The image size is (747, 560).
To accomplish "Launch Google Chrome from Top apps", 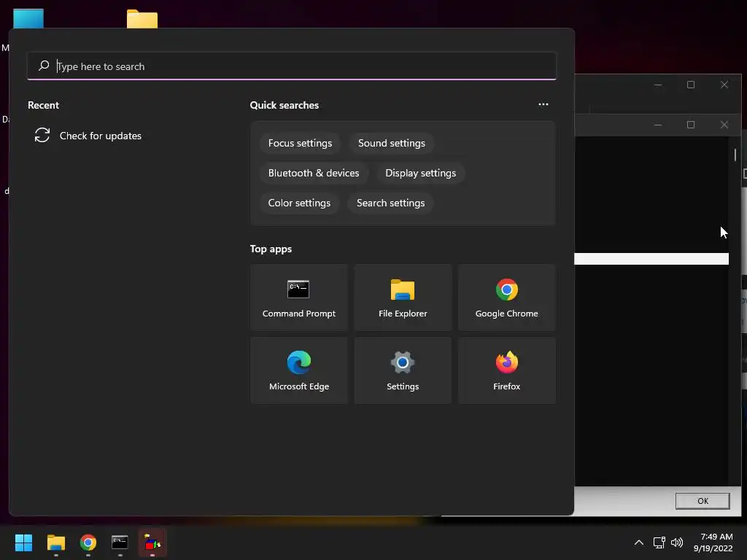I will [506, 297].
